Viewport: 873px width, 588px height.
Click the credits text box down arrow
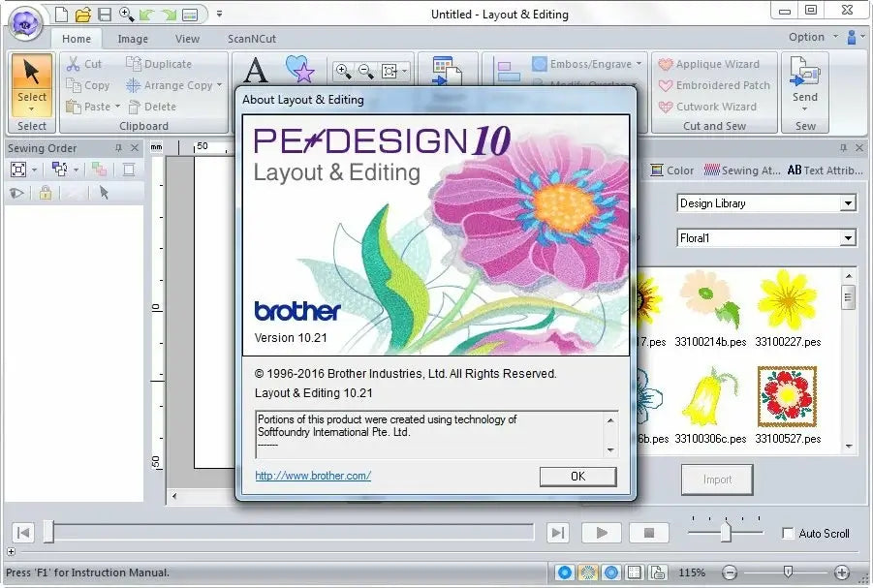tap(610, 449)
